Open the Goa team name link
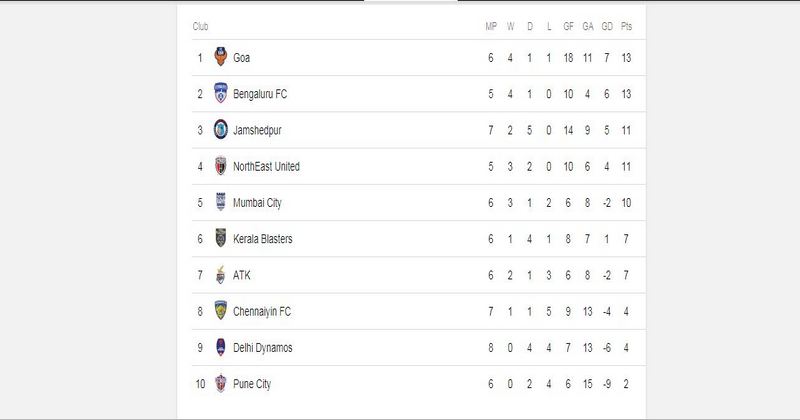The image size is (800, 420). (x=241, y=58)
